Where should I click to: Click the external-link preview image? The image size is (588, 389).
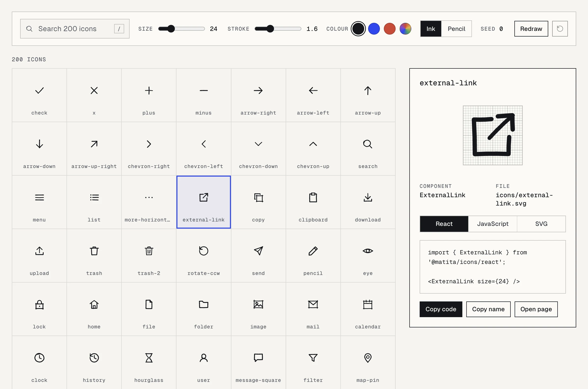coord(493,135)
